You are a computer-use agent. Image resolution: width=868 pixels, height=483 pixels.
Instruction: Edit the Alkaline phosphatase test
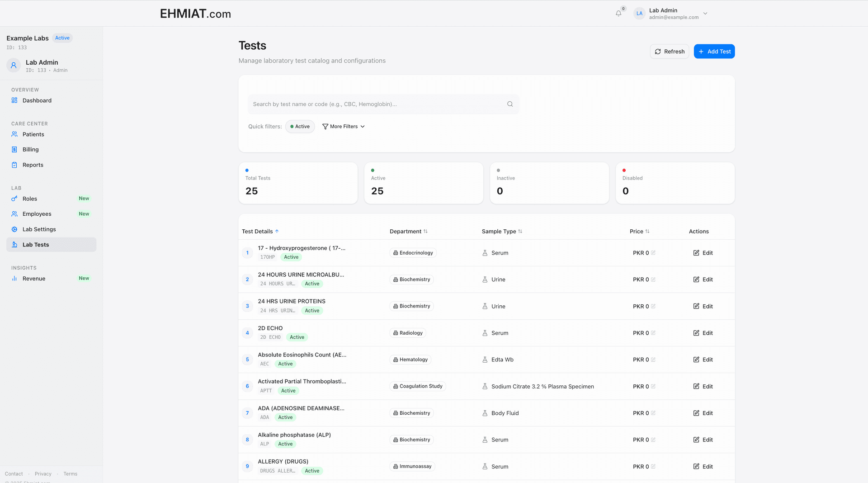pos(703,440)
